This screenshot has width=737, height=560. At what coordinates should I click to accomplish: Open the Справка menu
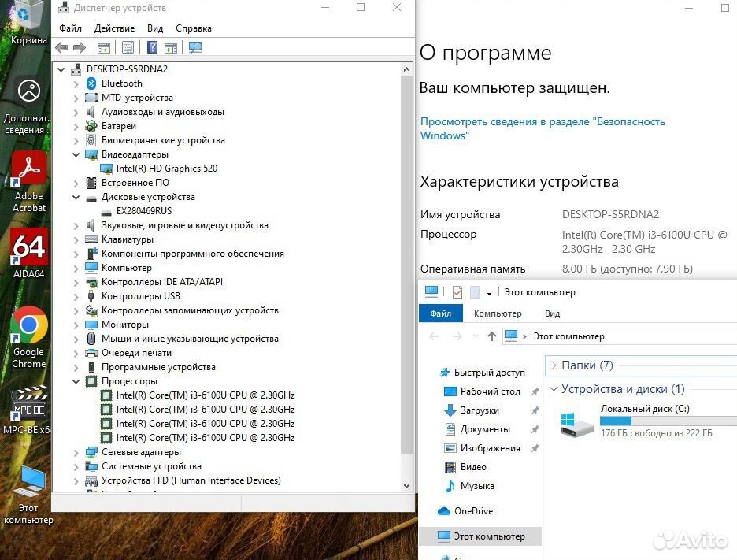tap(193, 28)
